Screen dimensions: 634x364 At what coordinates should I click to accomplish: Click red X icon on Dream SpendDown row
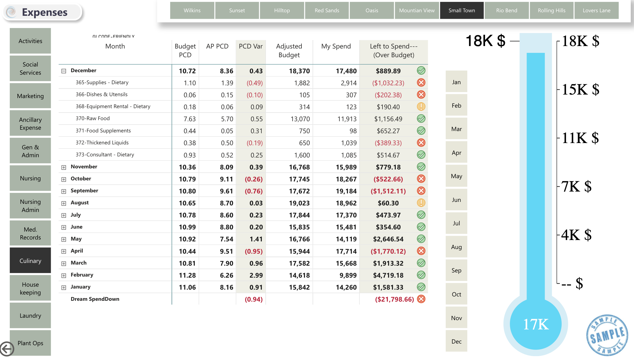tap(421, 299)
